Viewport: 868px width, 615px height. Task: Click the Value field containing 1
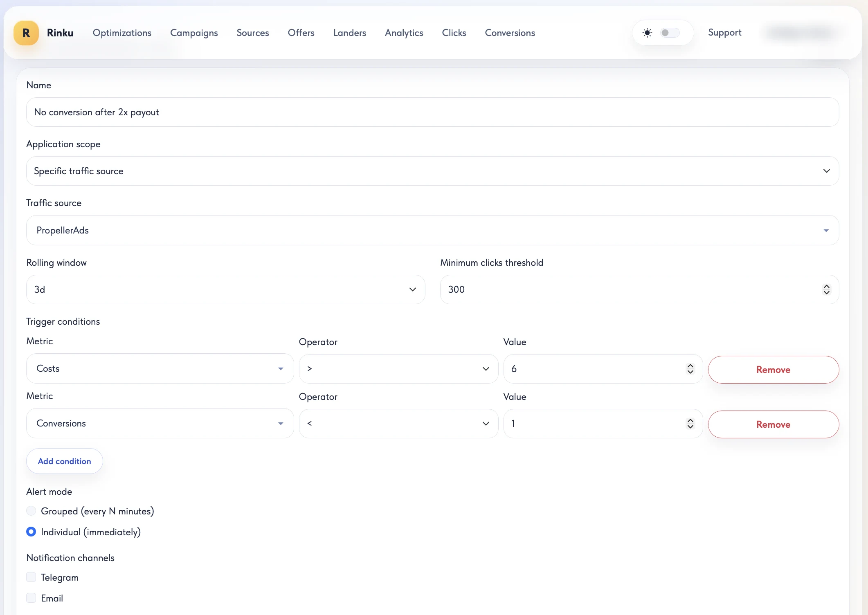(603, 424)
